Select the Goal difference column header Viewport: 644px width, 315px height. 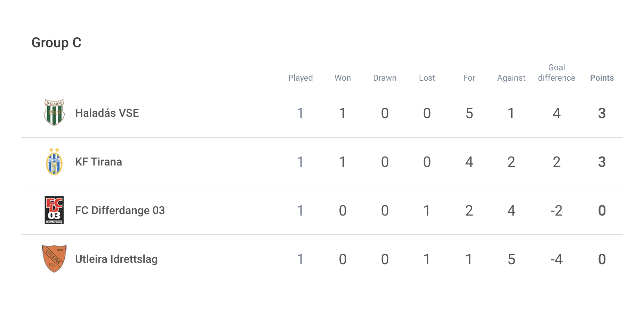(557, 73)
